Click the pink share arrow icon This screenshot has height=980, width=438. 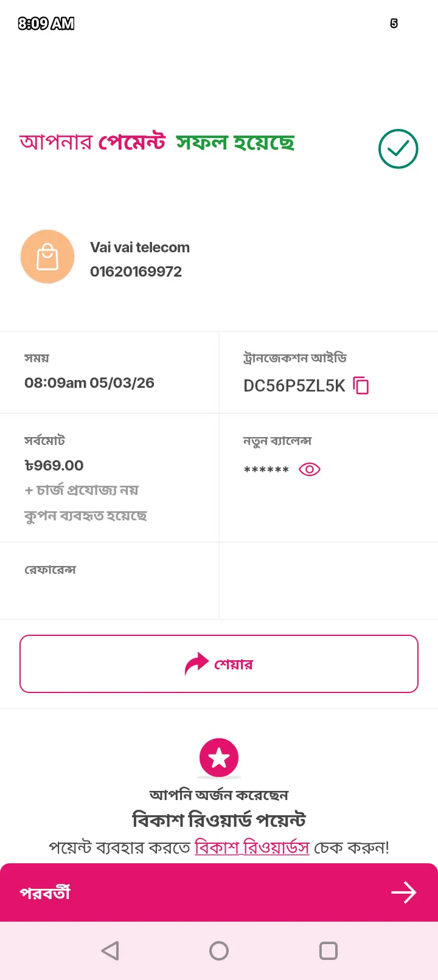[196, 664]
